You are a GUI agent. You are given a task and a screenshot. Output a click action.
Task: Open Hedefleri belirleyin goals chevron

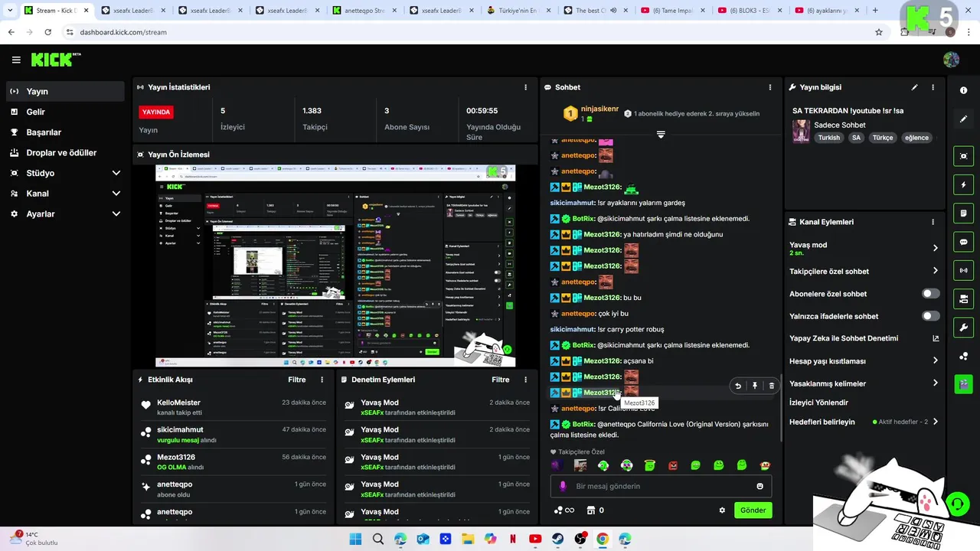(x=935, y=422)
